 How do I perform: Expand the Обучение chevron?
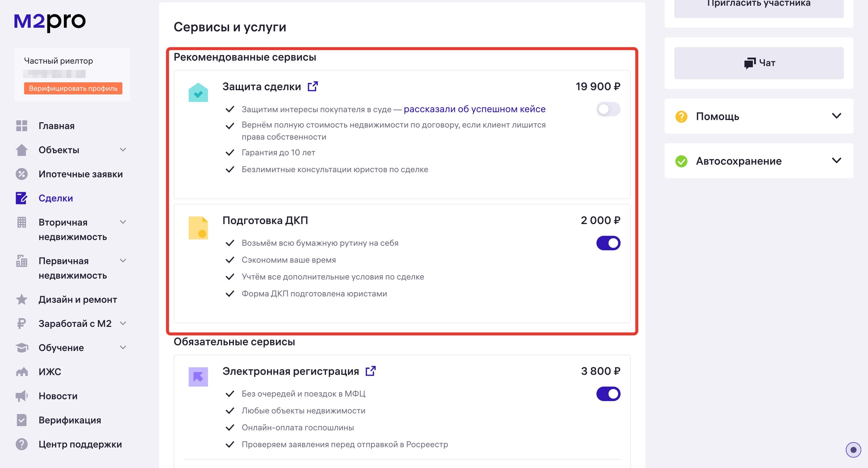click(x=123, y=347)
